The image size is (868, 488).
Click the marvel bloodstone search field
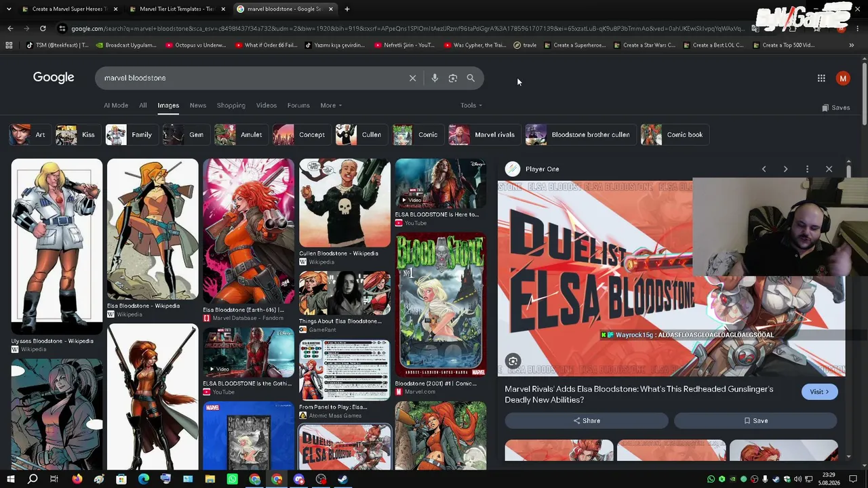coord(251,78)
